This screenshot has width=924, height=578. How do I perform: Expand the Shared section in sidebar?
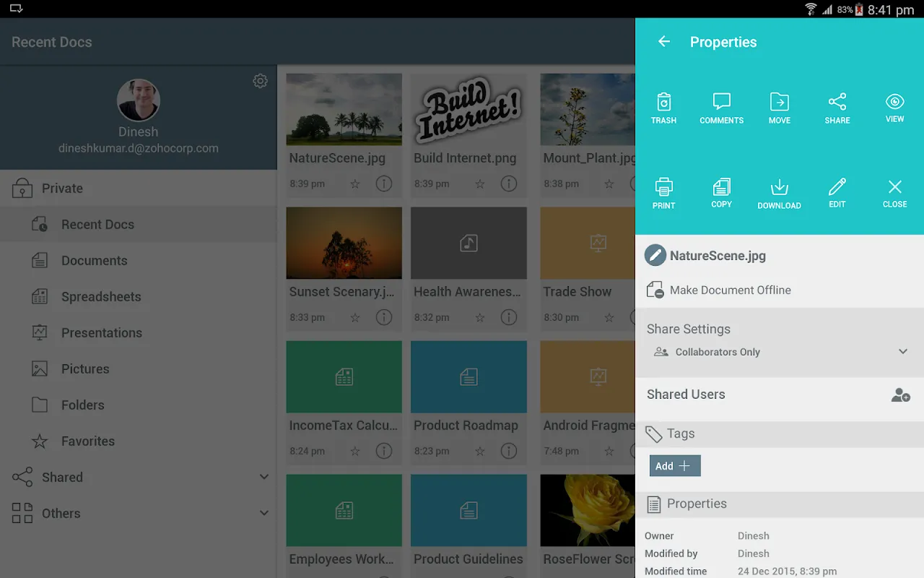[264, 477]
